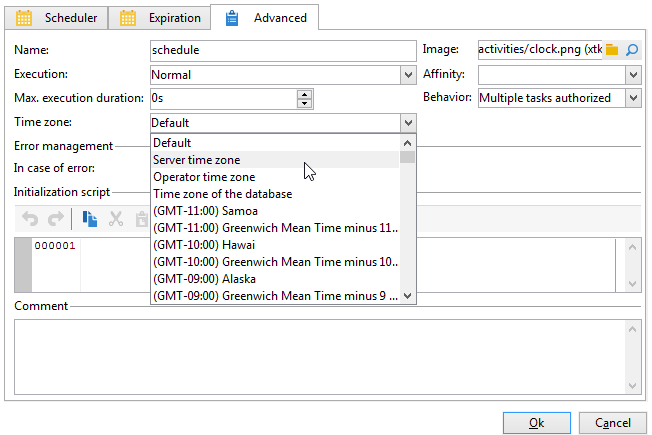Image resolution: width=652 pixels, height=435 pixels.
Task: Open the Behavior dropdown arrow
Action: (x=633, y=99)
